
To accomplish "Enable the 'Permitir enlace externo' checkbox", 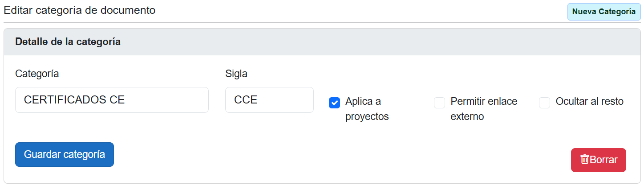I will [x=439, y=103].
